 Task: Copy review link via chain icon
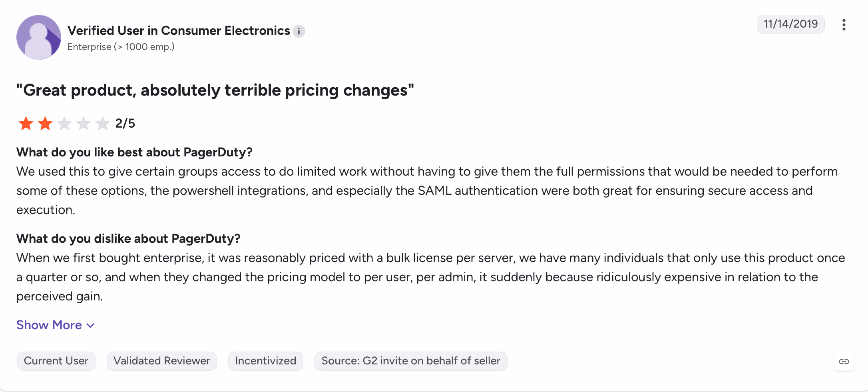click(844, 362)
